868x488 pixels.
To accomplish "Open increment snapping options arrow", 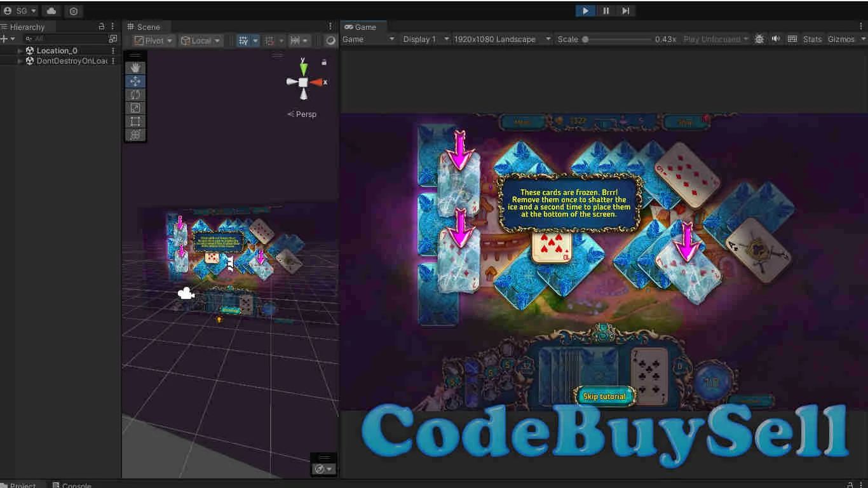I will click(306, 40).
